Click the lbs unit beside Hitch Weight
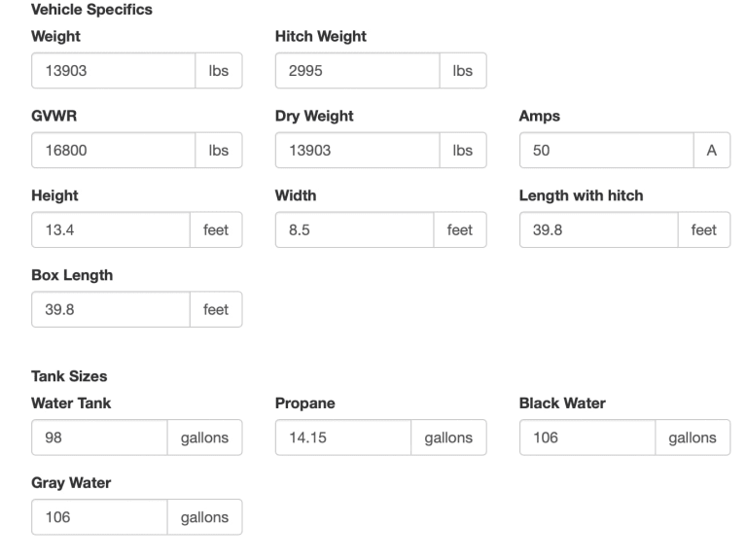747x560 pixels. click(x=463, y=71)
